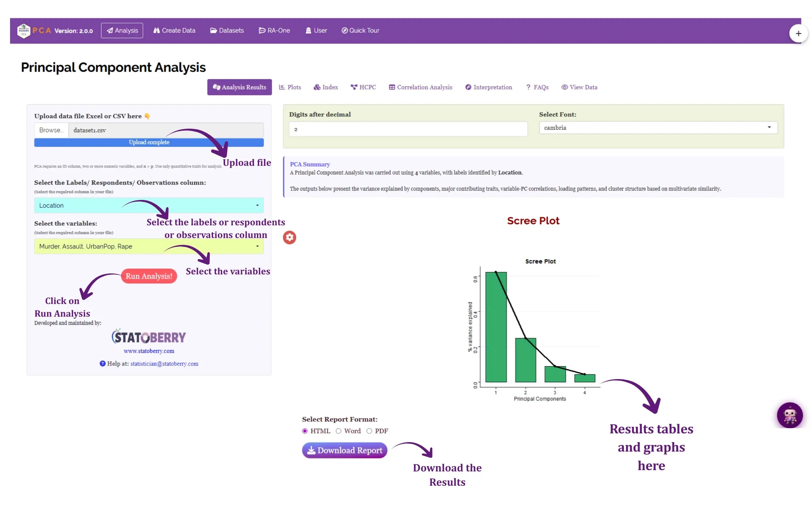Select HTML report format
This screenshot has width=812, height=514.
click(305, 431)
